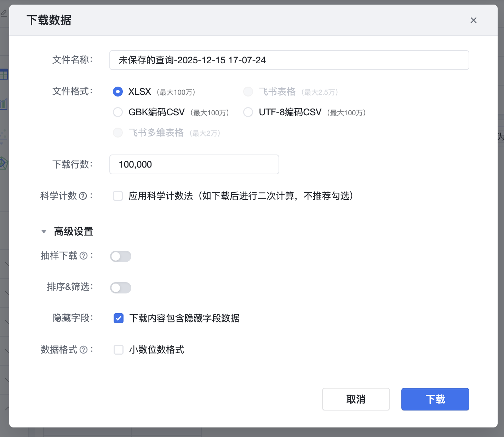Click help icon beside 抽样下载
504x437 pixels.
pos(84,256)
